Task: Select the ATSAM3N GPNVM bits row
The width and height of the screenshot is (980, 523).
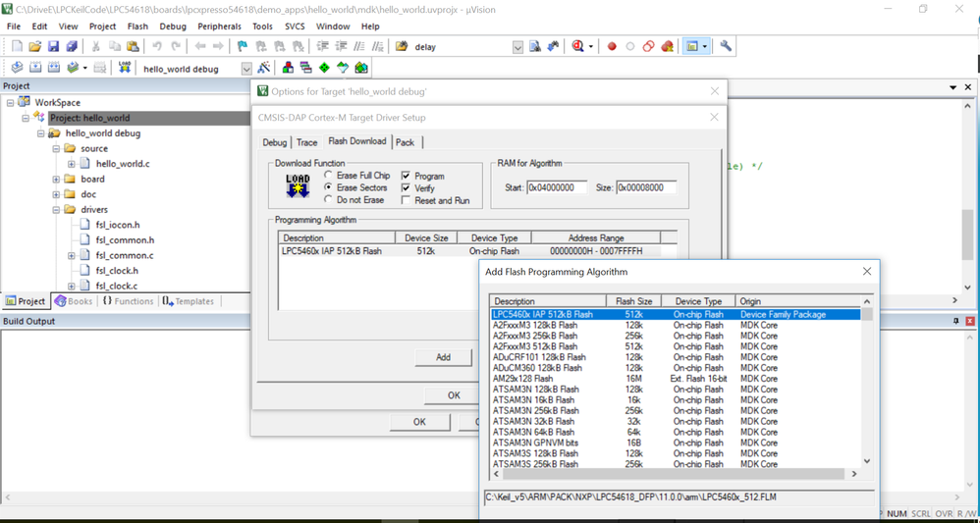Action: pos(675,443)
